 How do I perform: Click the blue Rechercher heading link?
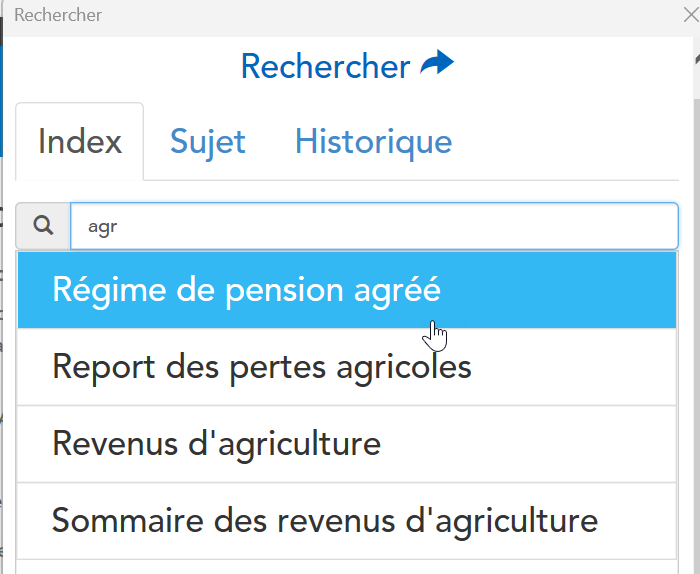[x=325, y=67]
